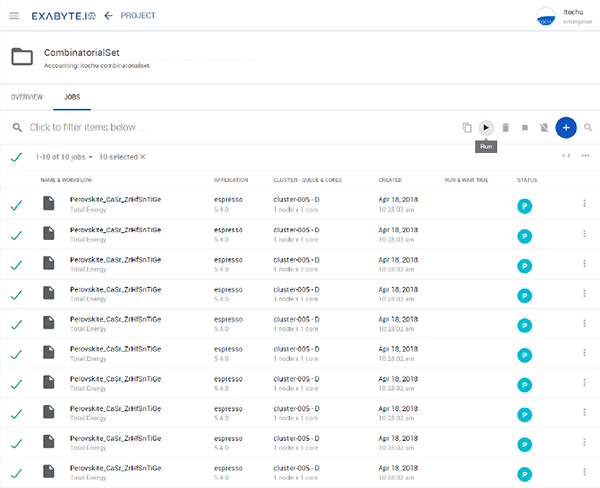600x488 pixels.
Task: Open the horizontal three-dot options above the table
Action: 585,156
